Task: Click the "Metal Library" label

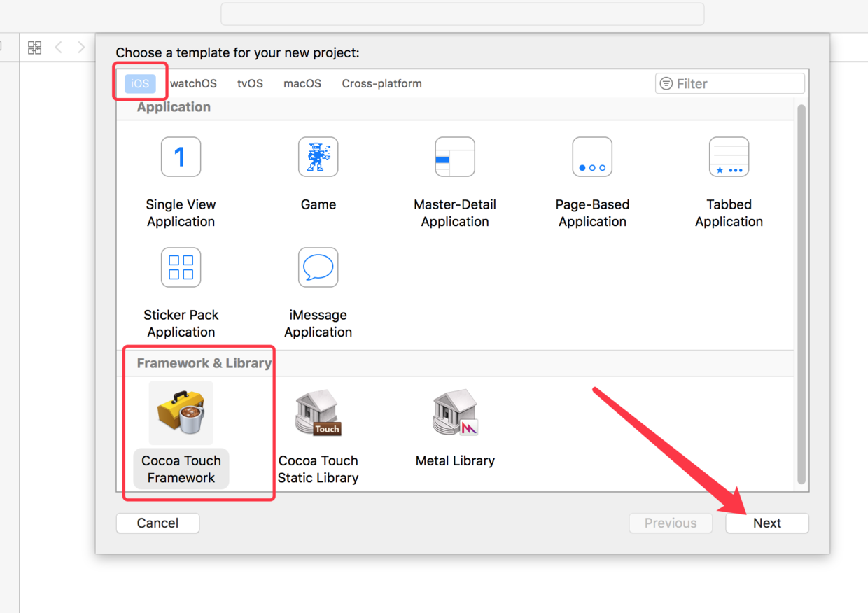Action: [x=455, y=460]
